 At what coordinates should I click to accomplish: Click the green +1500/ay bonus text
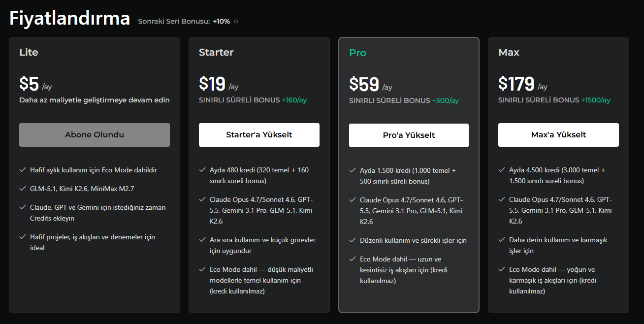pyautogui.click(x=596, y=100)
